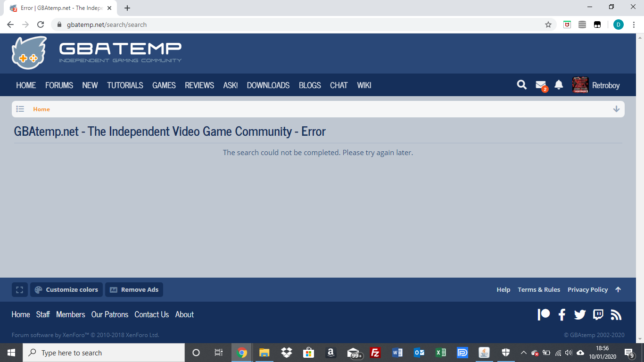Image resolution: width=644 pixels, height=362 pixels.
Task: Open the RSS feed icon
Action: click(616, 315)
